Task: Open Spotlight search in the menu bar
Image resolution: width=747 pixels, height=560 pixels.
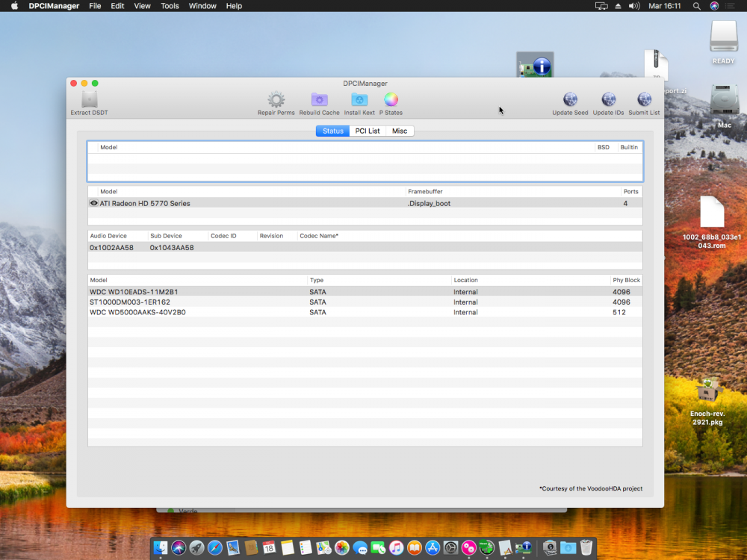Action: 696,6
